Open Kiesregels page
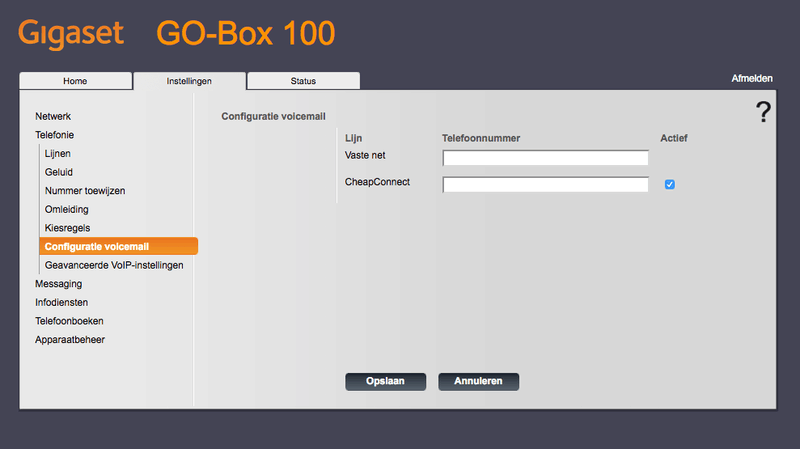This screenshot has width=800, height=449. click(x=67, y=228)
